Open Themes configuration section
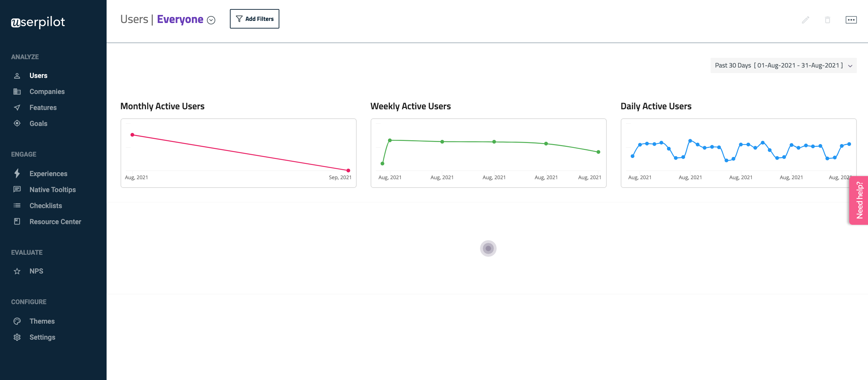 [x=41, y=321]
